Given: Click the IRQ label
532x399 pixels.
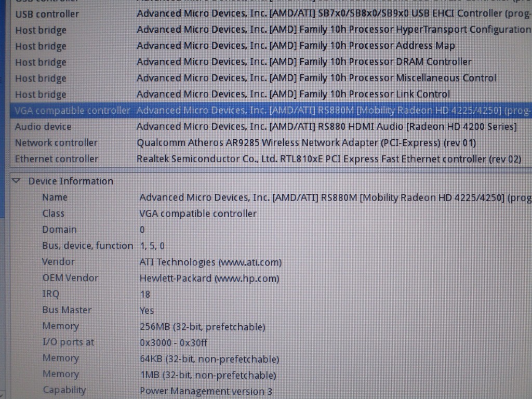Looking at the screenshot, I should point(50,294).
